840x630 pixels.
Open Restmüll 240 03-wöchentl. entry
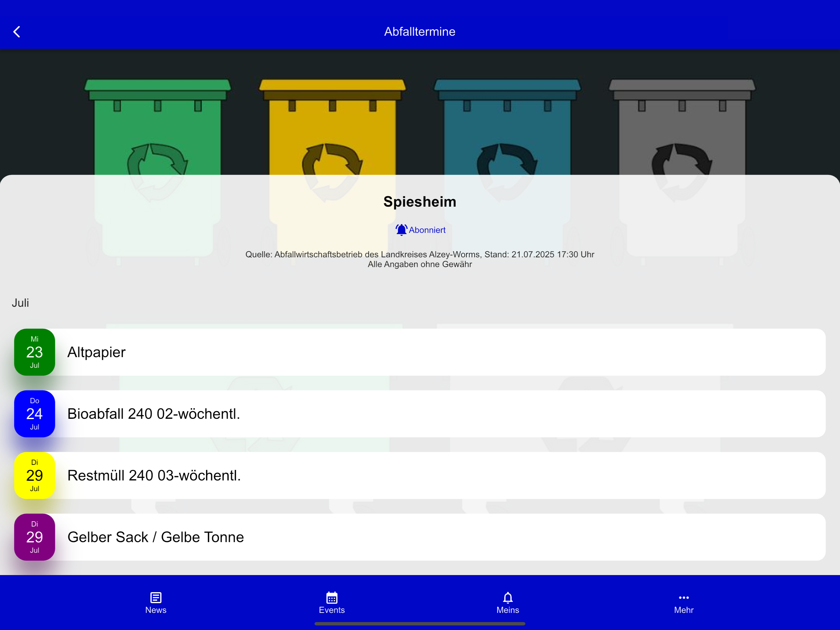pos(420,475)
